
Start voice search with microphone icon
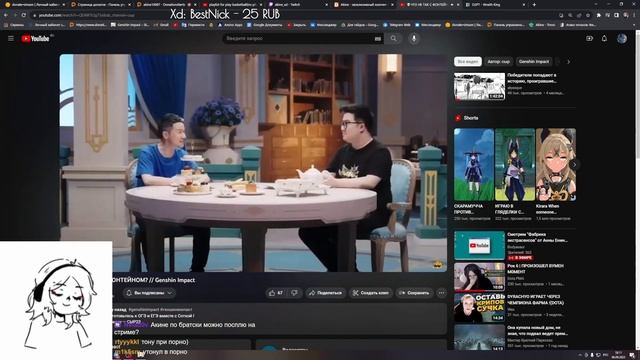[414, 38]
